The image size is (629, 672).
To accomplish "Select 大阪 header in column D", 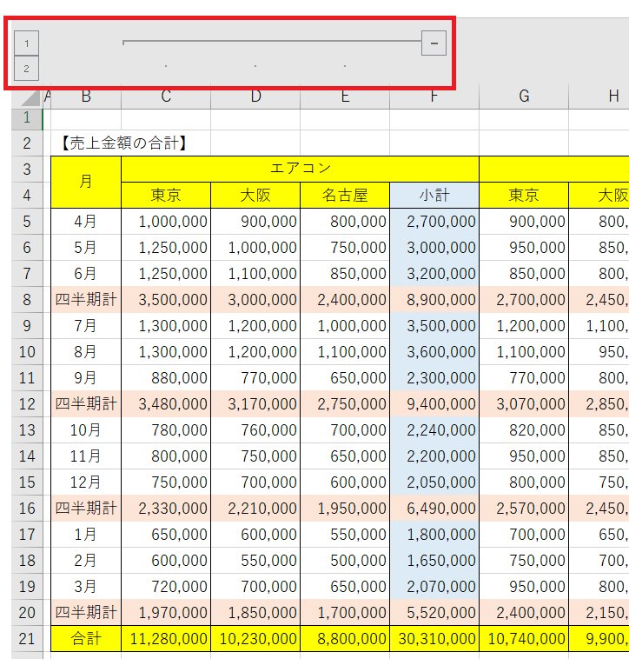I will coord(255,196).
